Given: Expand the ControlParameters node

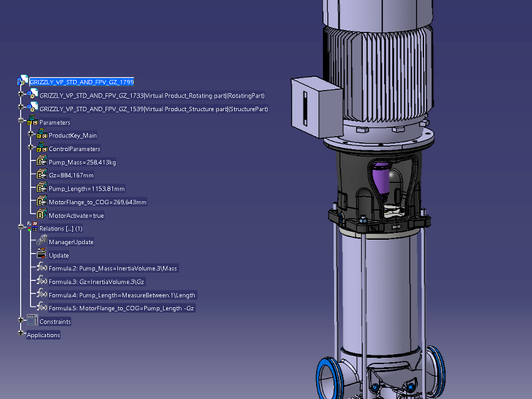Looking at the screenshot, I should point(30,149).
